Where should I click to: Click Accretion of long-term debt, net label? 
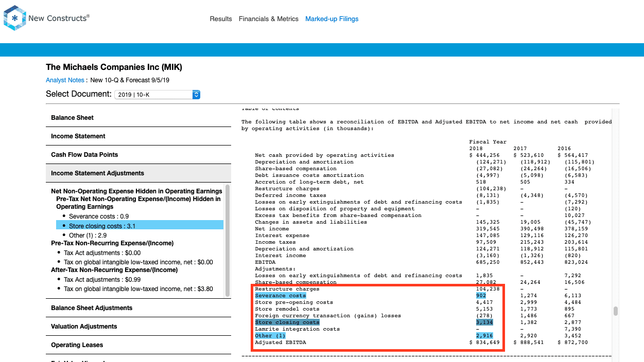pos(309,182)
